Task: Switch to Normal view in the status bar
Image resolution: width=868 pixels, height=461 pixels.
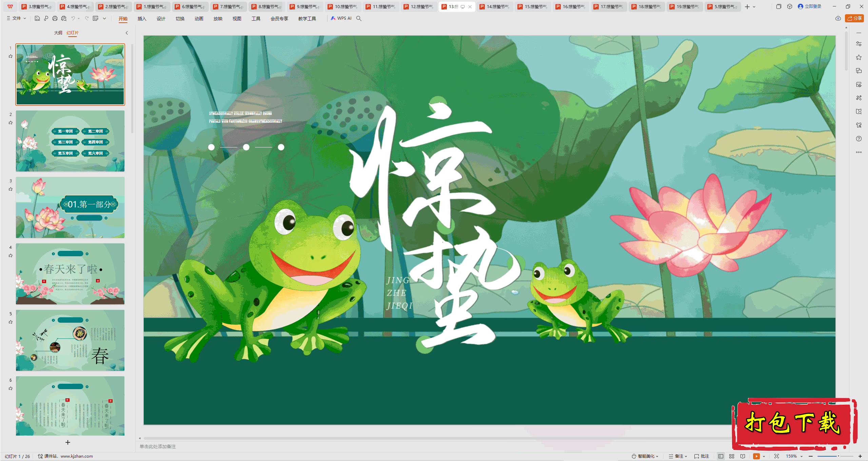Action: (721, 456)
